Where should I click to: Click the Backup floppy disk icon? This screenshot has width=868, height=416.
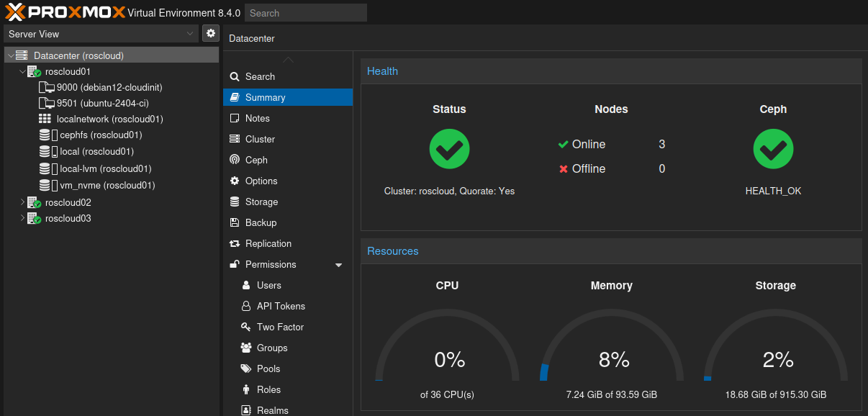click(234, 222)
